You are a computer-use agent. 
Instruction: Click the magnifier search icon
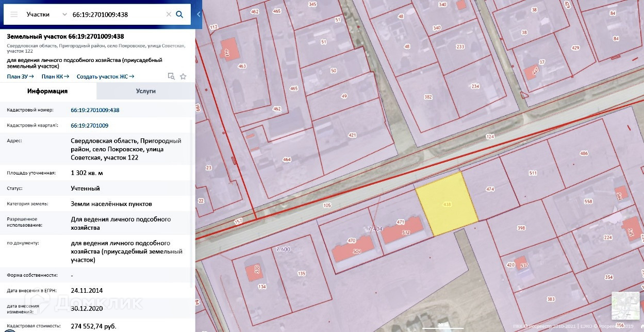click(179, 14)
